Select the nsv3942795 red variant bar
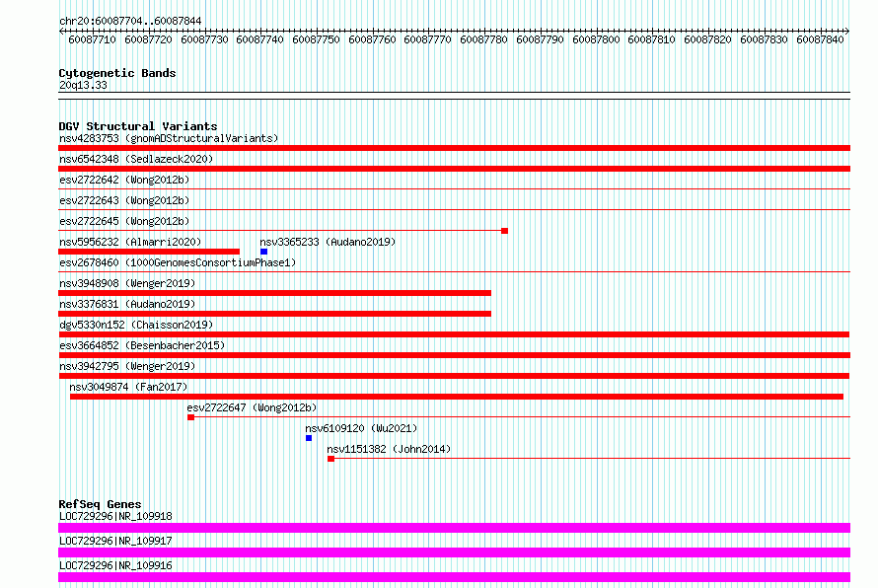Screen dimensions: 878x588 click(454, 376)
